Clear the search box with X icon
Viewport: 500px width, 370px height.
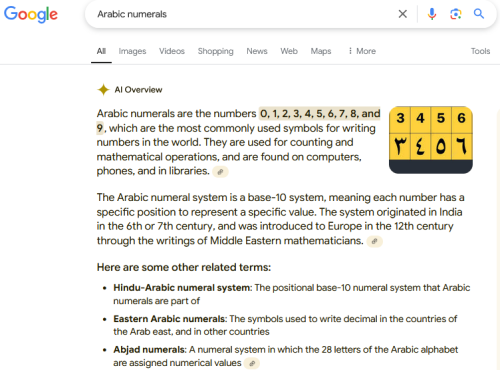tap(403, 14)
